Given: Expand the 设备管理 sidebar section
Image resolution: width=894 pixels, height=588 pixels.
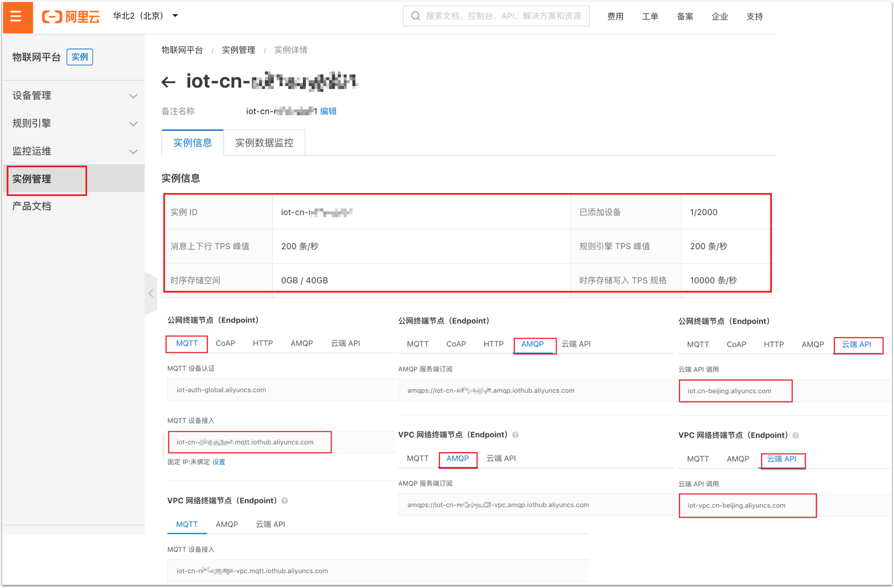Looking at the screenshot, I should 74,96.
